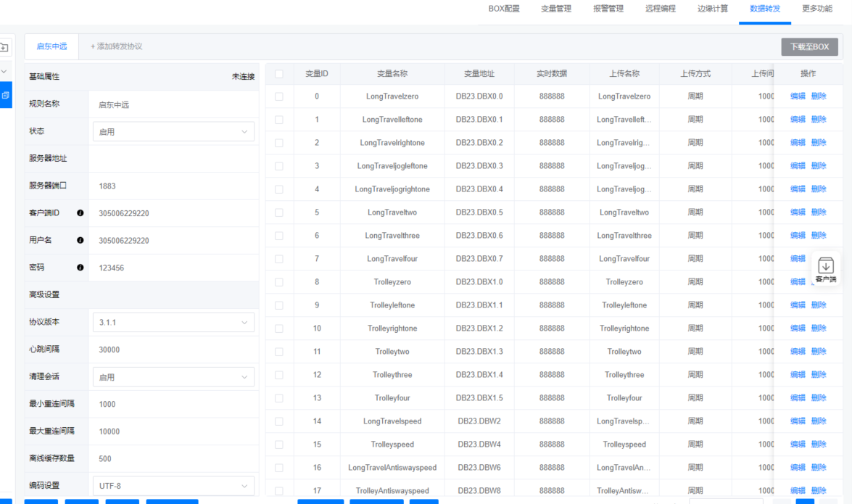Open the 编码设置 UTF-8 dropdown
Image resolution: width=852 pixels, height=504 pixels.
(173, 485)
